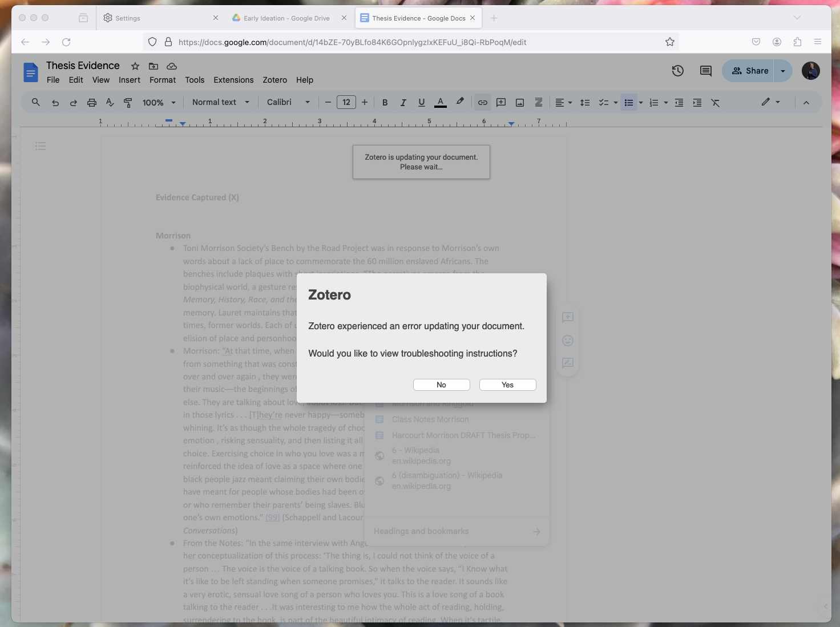
Task: Bookmark page with the star icon
Action: click(670, 42)
